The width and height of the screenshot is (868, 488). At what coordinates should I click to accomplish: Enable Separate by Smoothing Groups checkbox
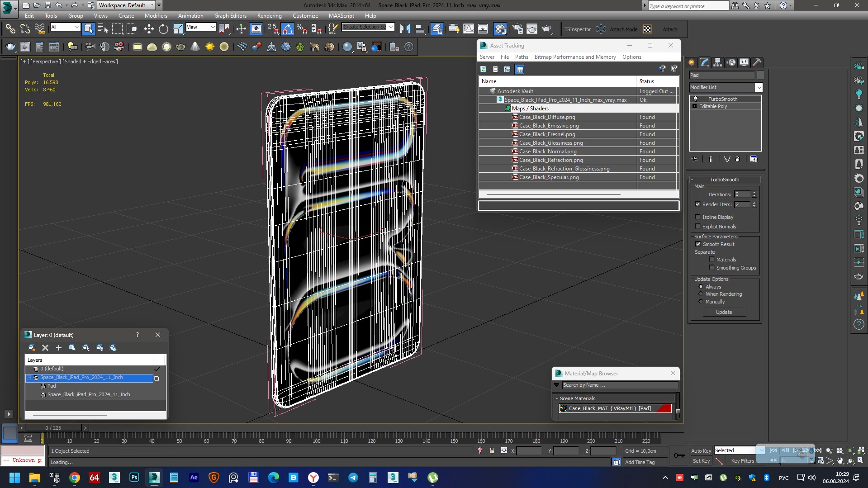click(x=711, y=268)
